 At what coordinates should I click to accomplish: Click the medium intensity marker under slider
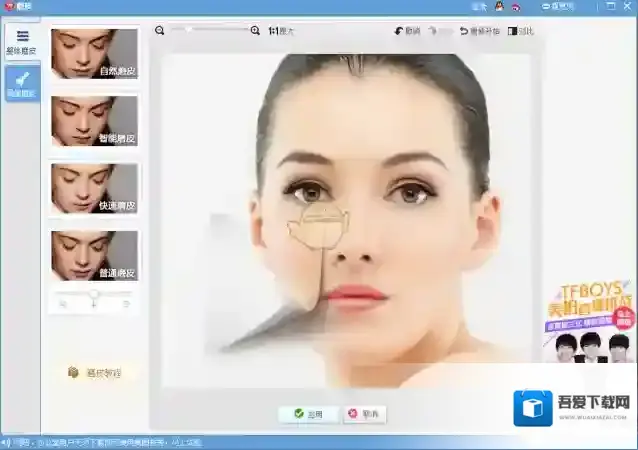point(94,304)
